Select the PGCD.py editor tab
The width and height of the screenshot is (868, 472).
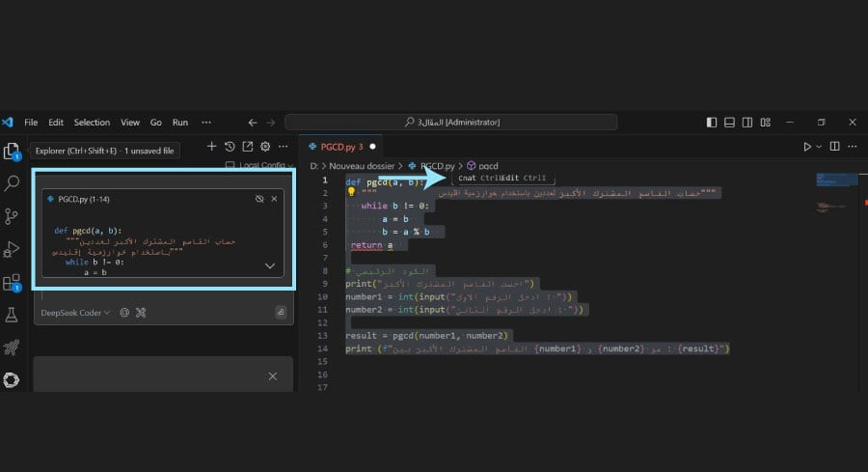[340, 147]
